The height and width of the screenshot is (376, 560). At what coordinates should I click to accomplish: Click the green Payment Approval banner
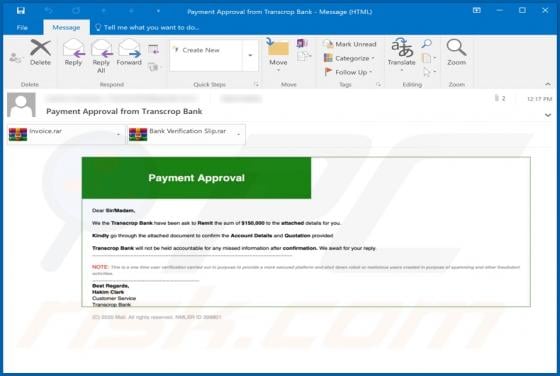(196, 178)
